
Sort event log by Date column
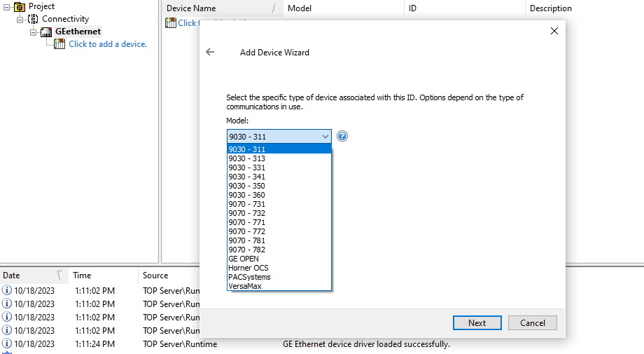tap(34, 275)
